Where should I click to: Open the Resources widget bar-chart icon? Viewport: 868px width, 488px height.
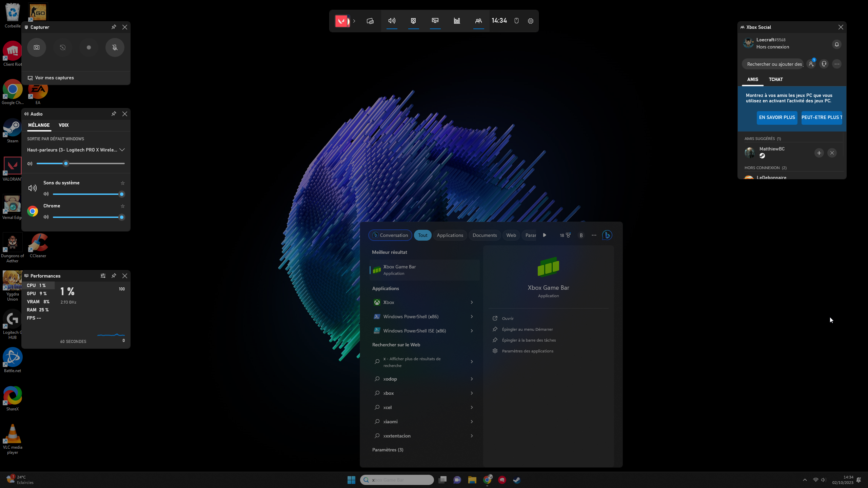457,21
